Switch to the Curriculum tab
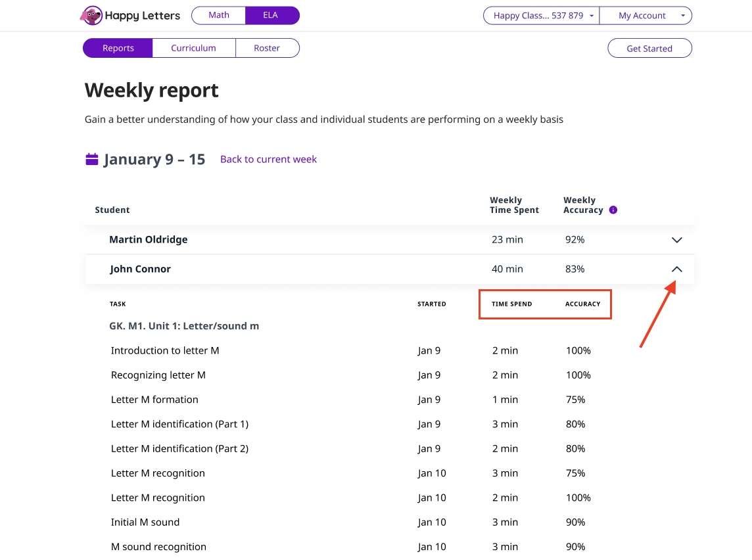Viewport: 752px width, 560px height. point(193,48)
